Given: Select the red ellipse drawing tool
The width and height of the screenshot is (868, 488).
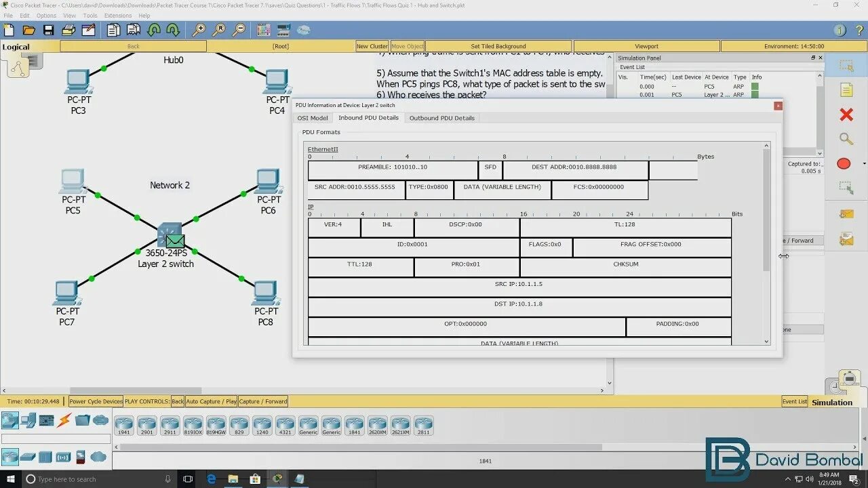Looking at the screenshot, I should 844,163.
